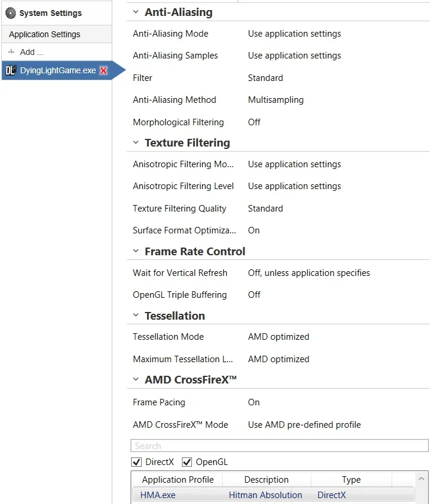Uncheck the OpenGL checkbox
Image resolution: width=430 pixels, height=504 pixels.
pos(187,462)
